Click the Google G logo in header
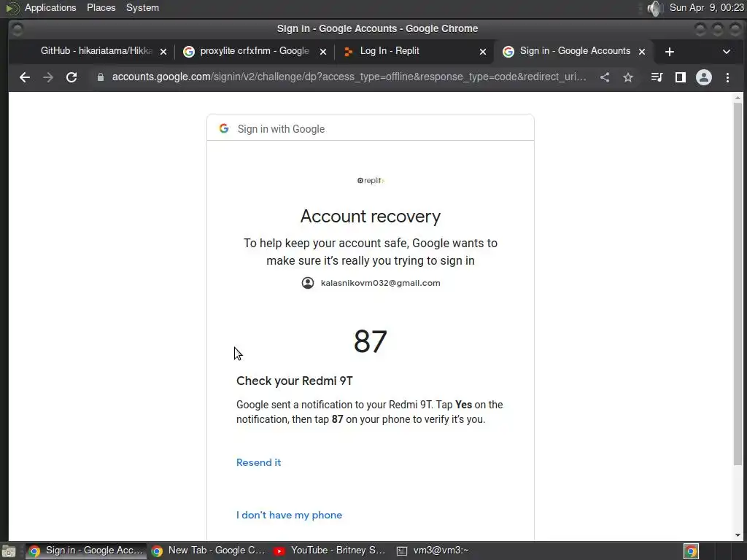 (224, 128)
